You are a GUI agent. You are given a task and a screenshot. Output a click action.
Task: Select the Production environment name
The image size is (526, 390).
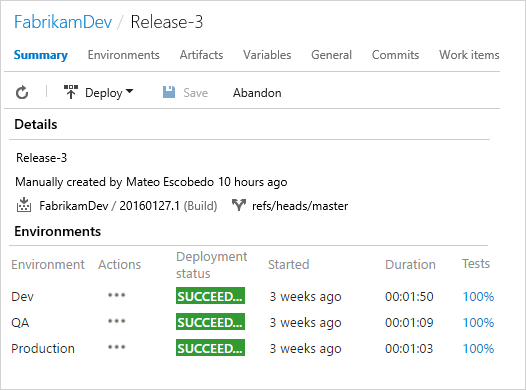(x=43, y=349)
